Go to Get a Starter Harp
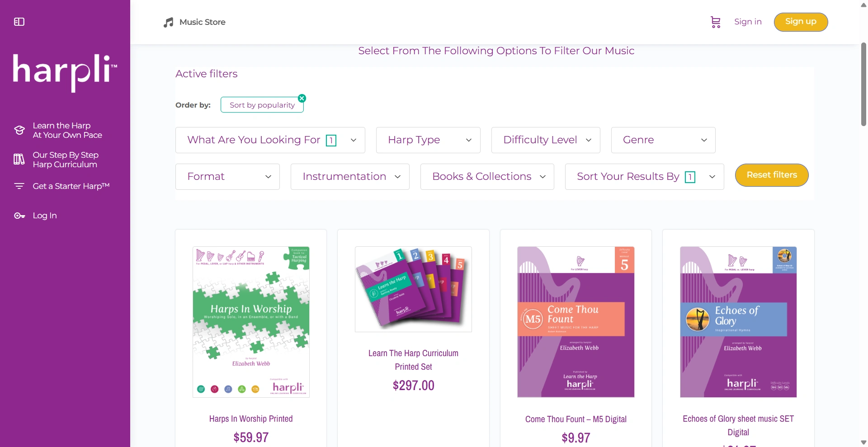The width and height of the screenshot is (868, 447). pos(71,186)
